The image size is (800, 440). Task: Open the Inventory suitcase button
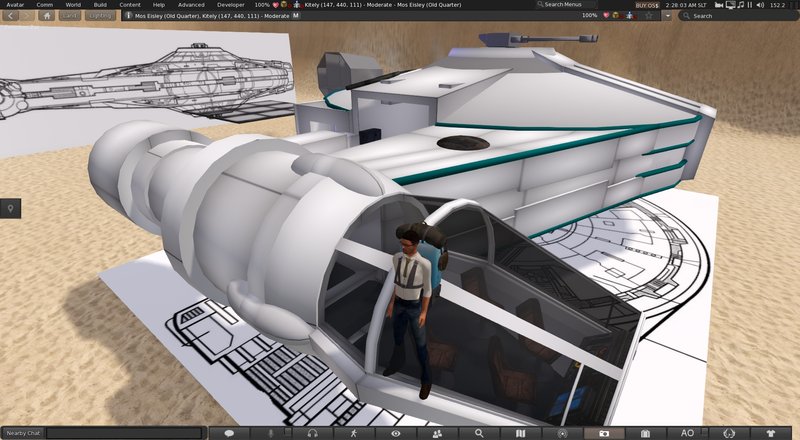(x=645, y=433)
